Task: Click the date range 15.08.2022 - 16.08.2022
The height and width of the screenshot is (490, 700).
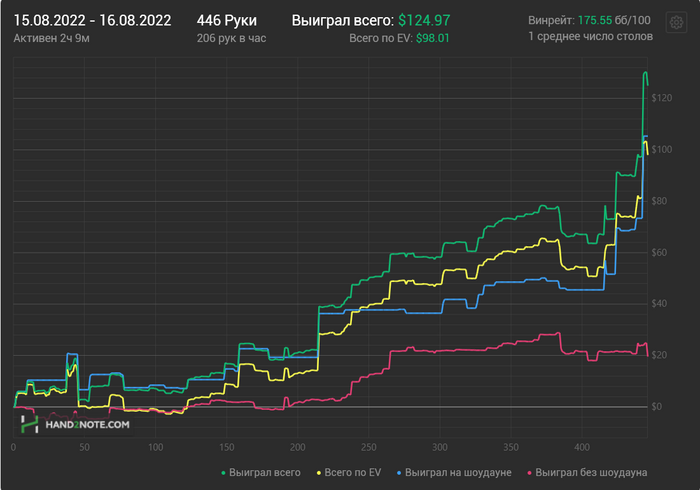Action: tap(92, 21)
